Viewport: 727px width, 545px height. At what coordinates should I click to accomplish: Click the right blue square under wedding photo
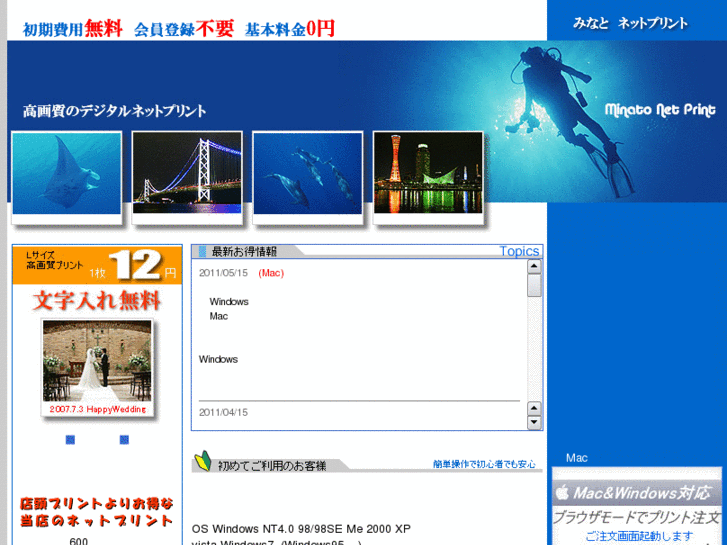point(124,439)
